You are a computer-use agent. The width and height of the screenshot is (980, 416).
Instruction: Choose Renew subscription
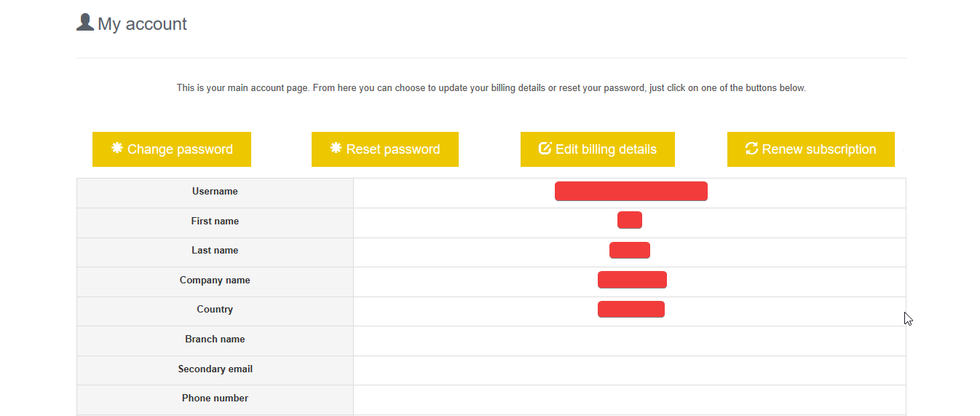[811, 149]
